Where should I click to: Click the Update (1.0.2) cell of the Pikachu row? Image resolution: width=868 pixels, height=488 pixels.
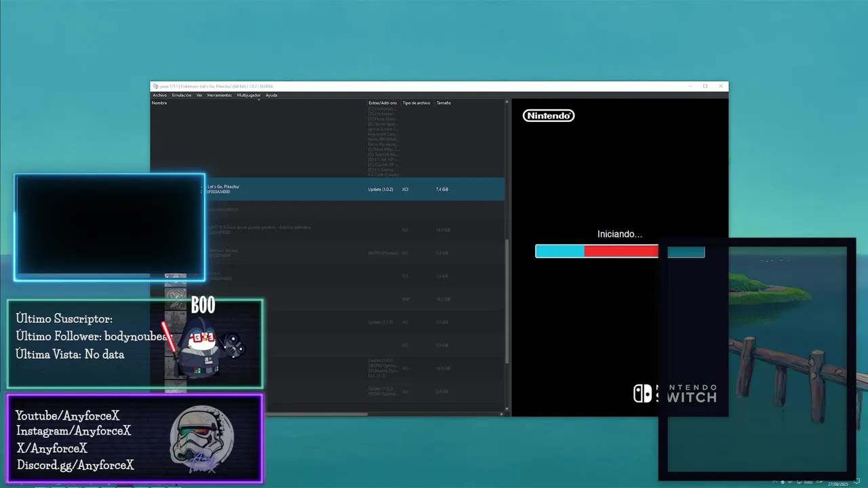380,189
